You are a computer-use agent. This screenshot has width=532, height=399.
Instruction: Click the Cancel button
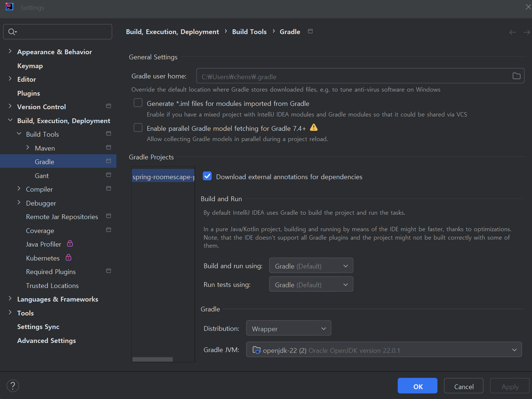click(x=464, y=386)
